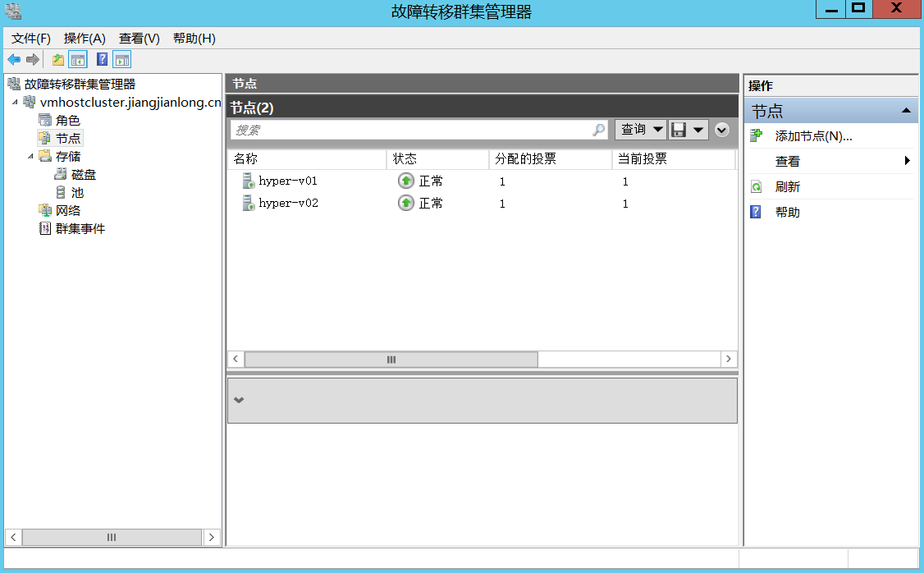
Task: Click the magnifier search icon
Action: (599, 130)
